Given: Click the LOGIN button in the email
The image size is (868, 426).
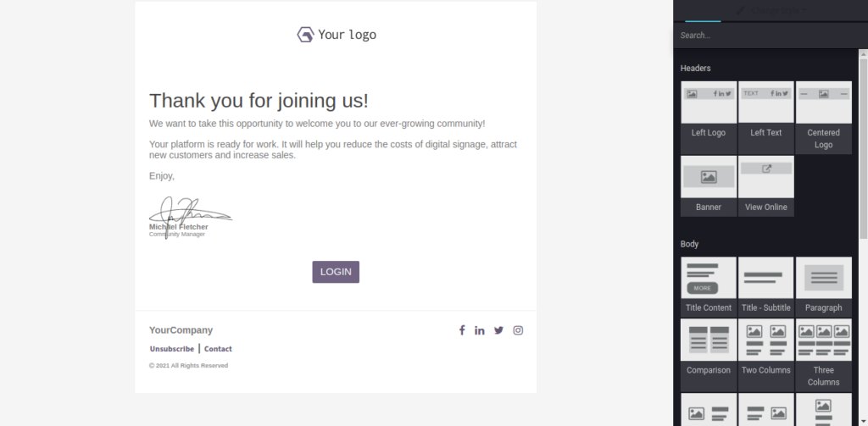Looking at the screenshot, I should [x=336, y=272].
